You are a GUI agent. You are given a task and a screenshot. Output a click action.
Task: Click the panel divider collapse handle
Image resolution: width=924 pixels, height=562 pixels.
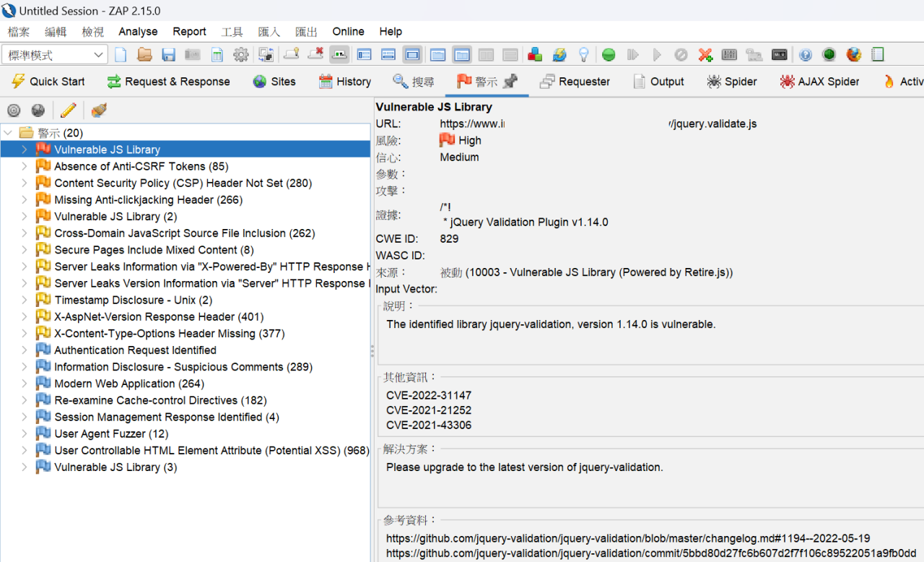[372, 351]
